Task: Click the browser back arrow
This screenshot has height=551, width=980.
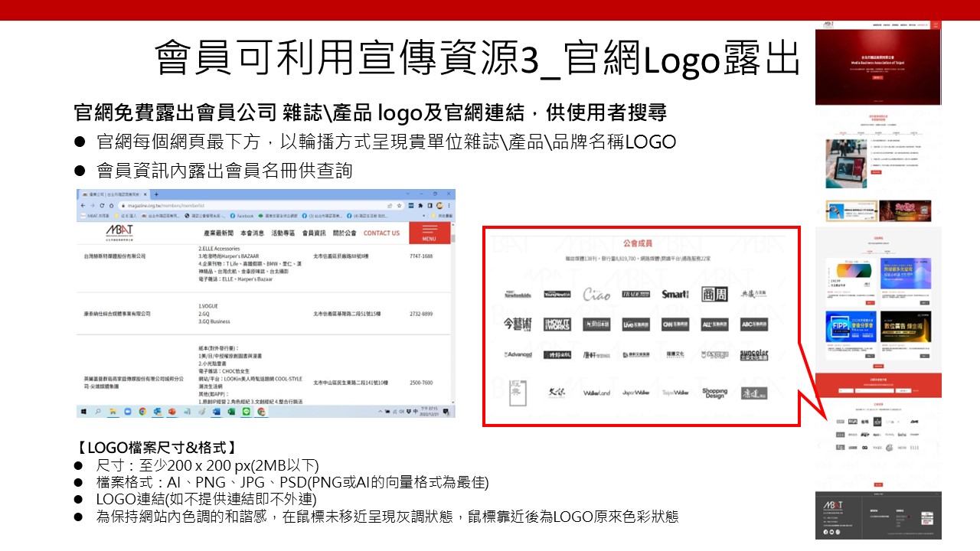Action: point(83,205)
